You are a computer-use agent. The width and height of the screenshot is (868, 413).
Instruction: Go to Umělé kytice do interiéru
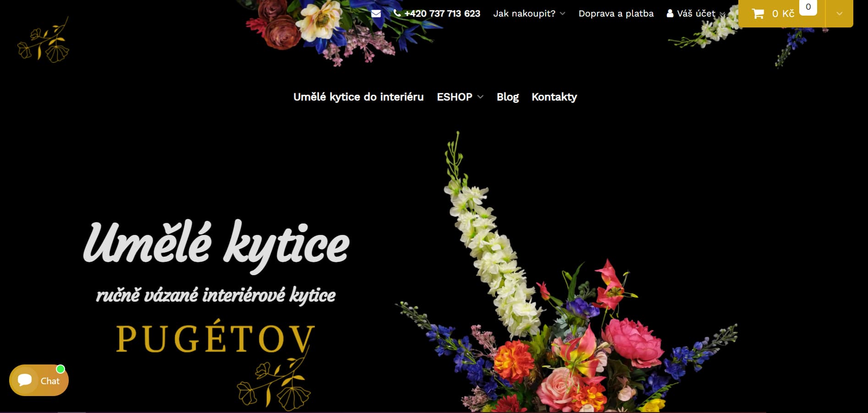(358, 97)
